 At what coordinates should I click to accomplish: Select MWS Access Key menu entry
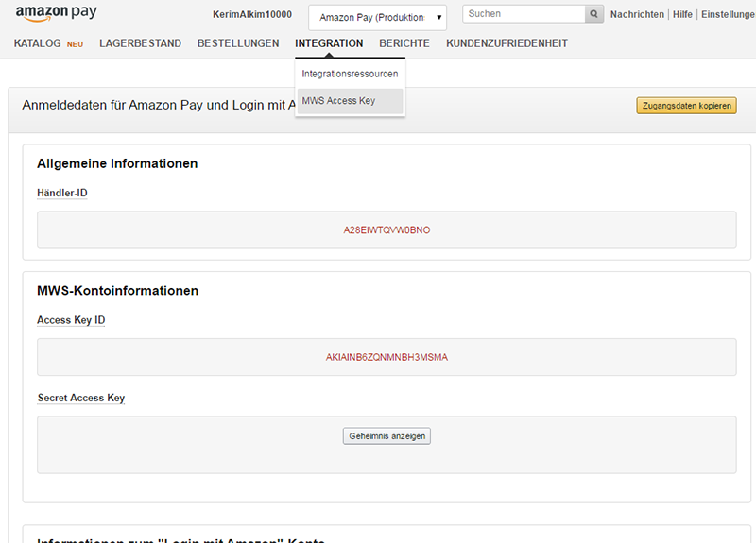tap(350, 101)
